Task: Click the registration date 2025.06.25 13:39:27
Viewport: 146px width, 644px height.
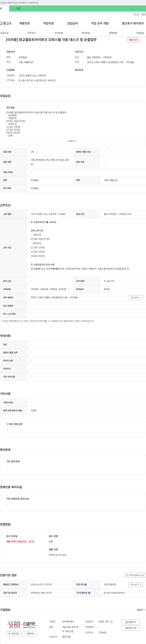Action: coord(42,585)
